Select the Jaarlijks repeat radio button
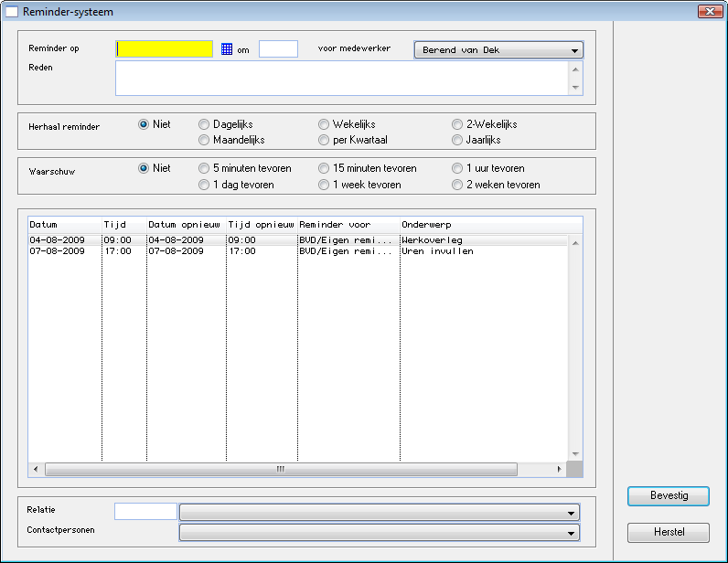Viewport: 728px width, 563px height. pyautogui.click(x=458, y=140)
